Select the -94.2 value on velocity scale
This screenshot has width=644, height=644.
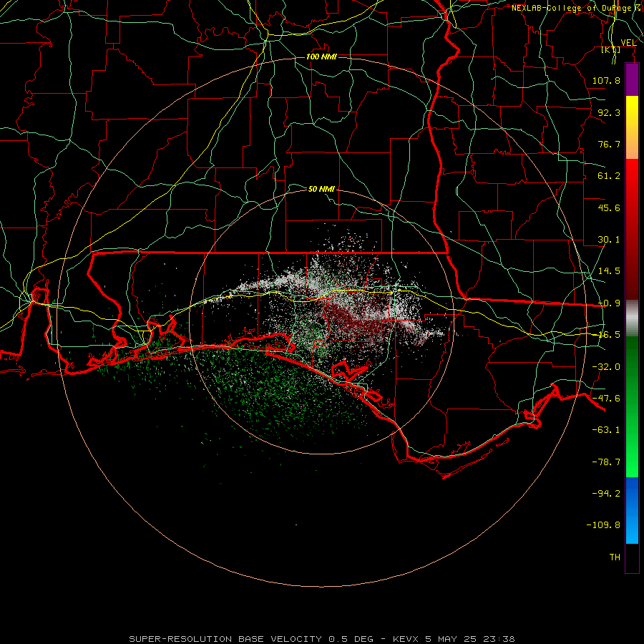[x=606, y=493]
